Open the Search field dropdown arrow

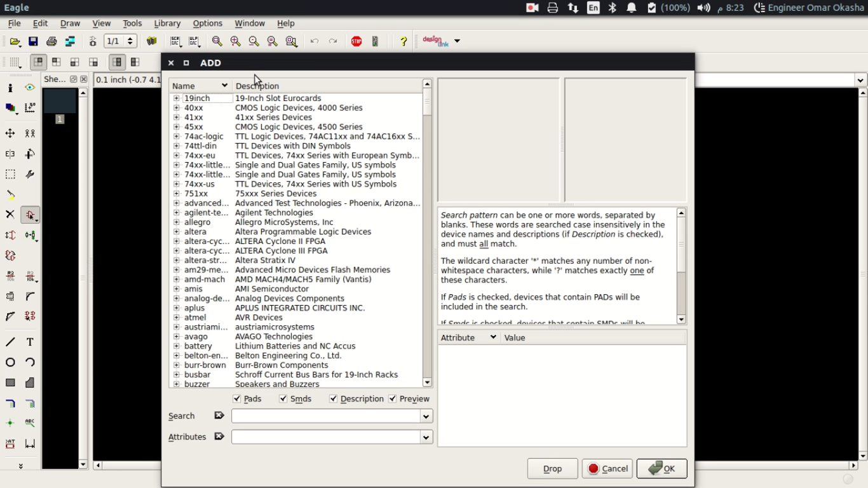(426, 416)
